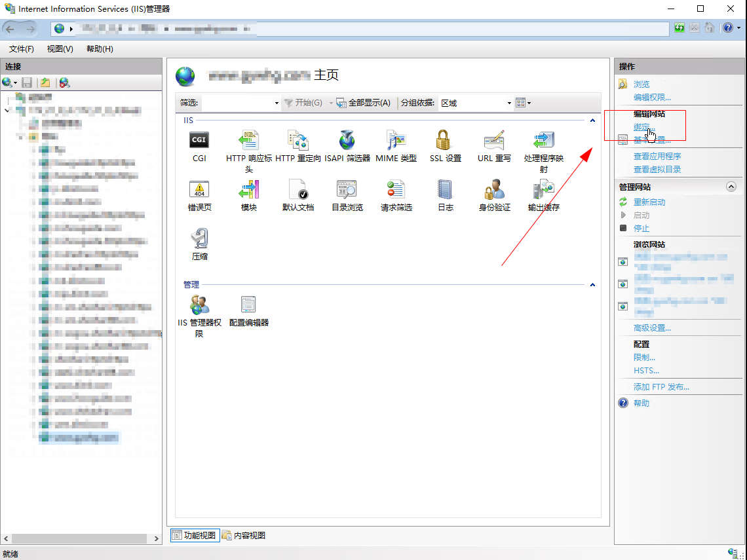This screenshot has width=747, height=560.
Task: Open 处理程序映射 feature
Action: (544, 151)
